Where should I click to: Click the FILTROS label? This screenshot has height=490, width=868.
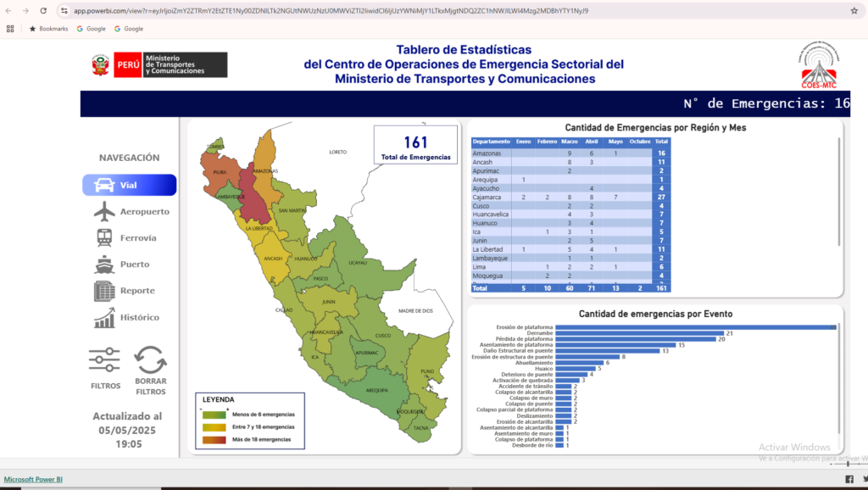105,386
